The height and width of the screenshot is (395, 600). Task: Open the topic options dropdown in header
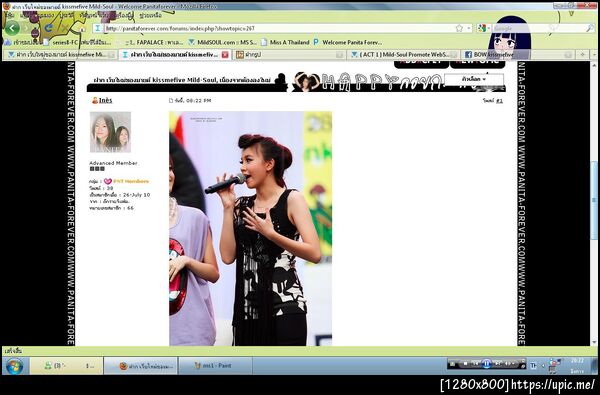pyautogui.click(x=474, y=79)
